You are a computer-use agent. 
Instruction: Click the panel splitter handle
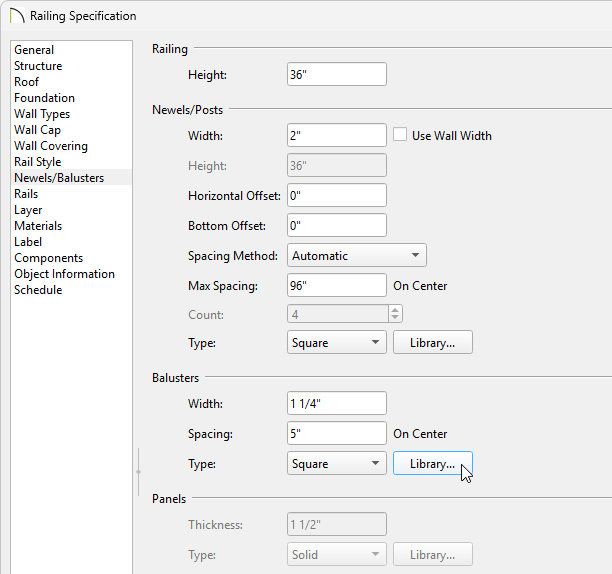(x=139, y=472)
